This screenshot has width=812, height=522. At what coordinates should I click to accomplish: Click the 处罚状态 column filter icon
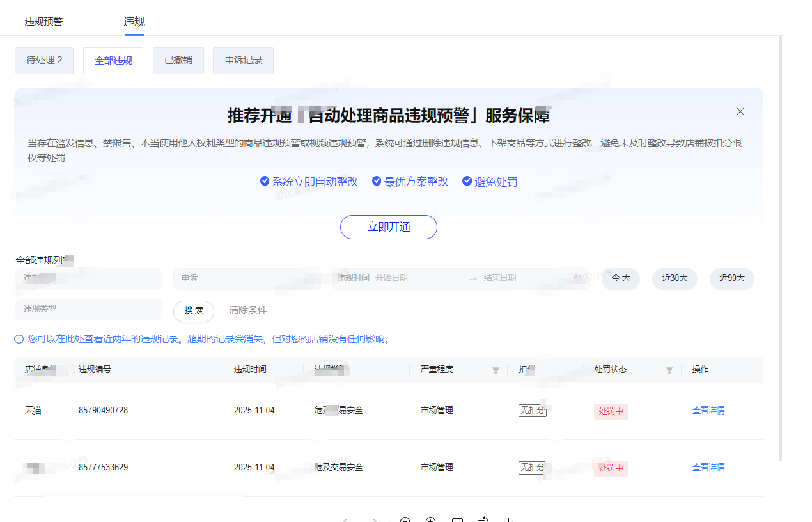click(669, 370)
